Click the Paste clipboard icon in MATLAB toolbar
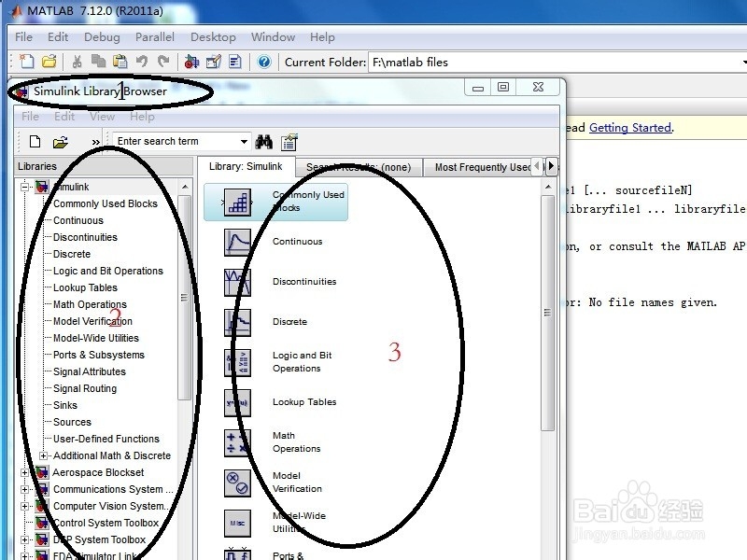The height and width of the screenshot is (560, 747). [120, 62]
